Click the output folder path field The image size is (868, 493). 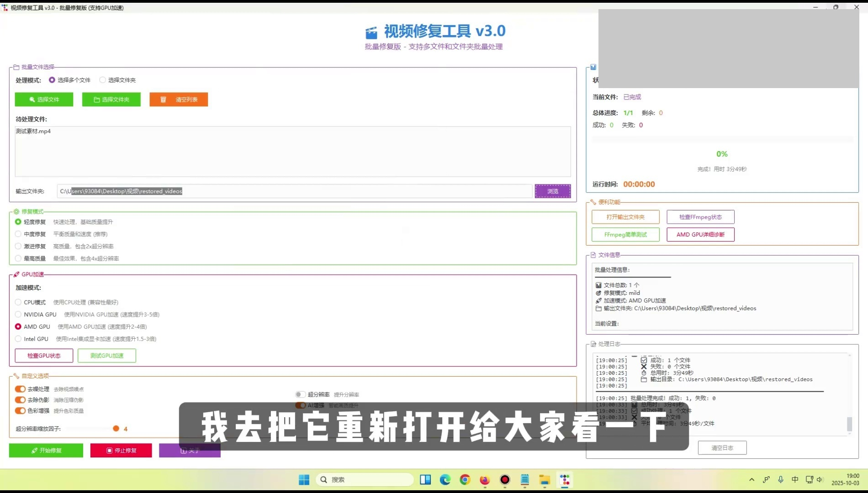click(x=295, y=191)
